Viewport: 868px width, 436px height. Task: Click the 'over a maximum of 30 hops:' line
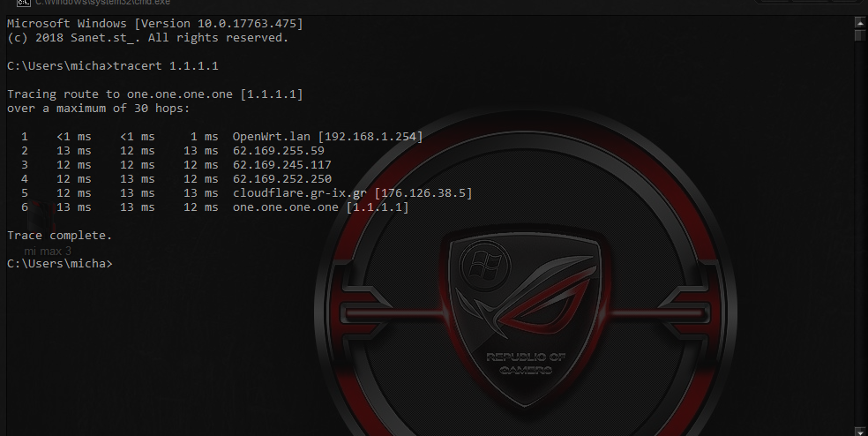click(x=99, y=108)
